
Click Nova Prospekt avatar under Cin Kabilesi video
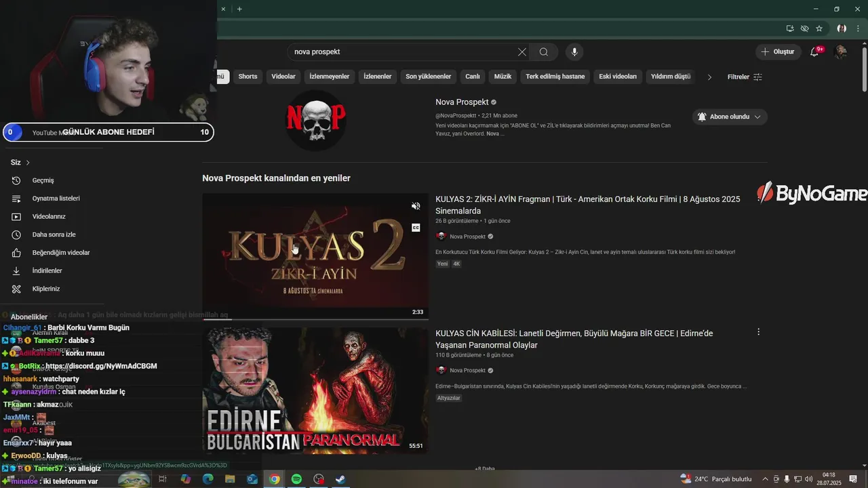[441, 371]
